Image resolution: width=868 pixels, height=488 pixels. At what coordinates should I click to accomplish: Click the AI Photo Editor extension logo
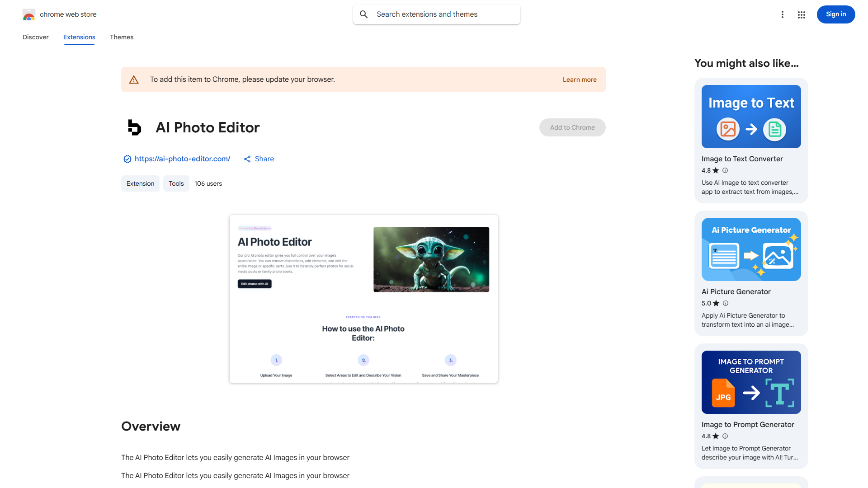point(134,127)
